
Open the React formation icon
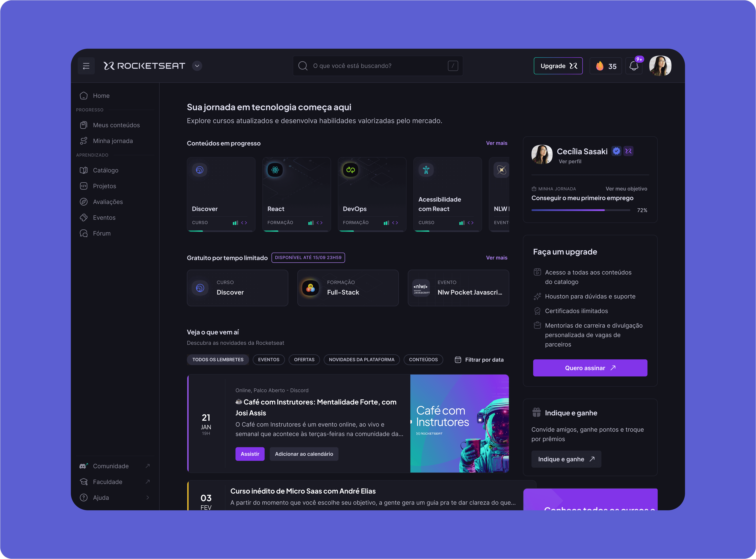pos(275,170)
